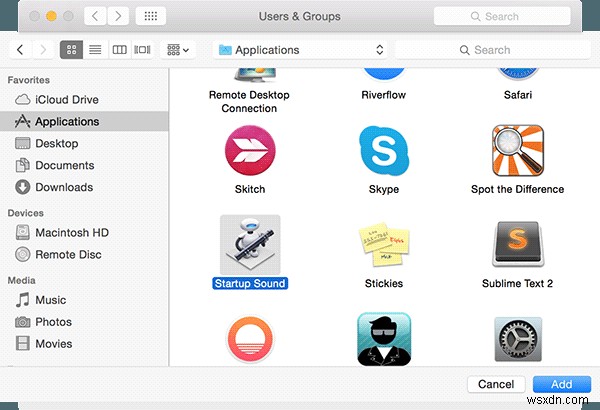The width and height of the screenshot is (600, 410).
Task: Open Photos media library
Action: 84,322
